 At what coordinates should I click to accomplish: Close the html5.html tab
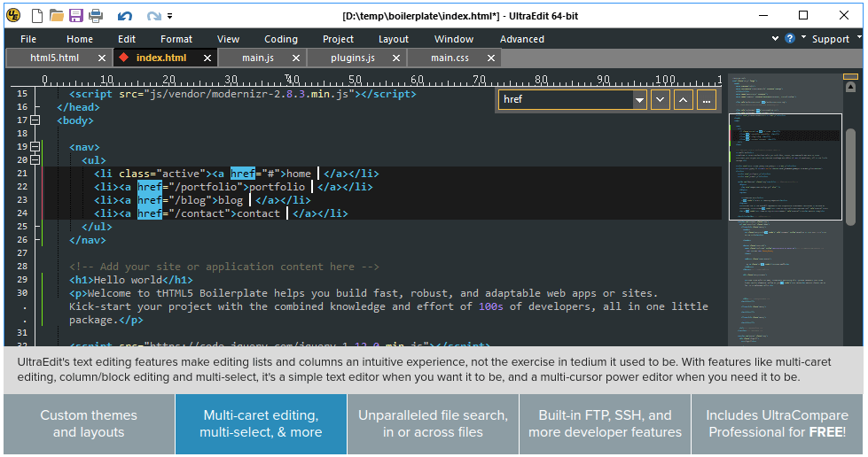102,58
